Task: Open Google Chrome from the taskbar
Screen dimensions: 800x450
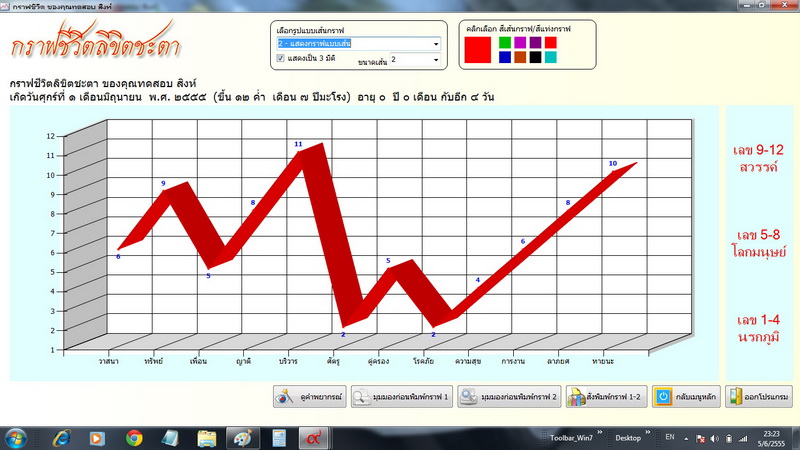Action: pos(134,438)
